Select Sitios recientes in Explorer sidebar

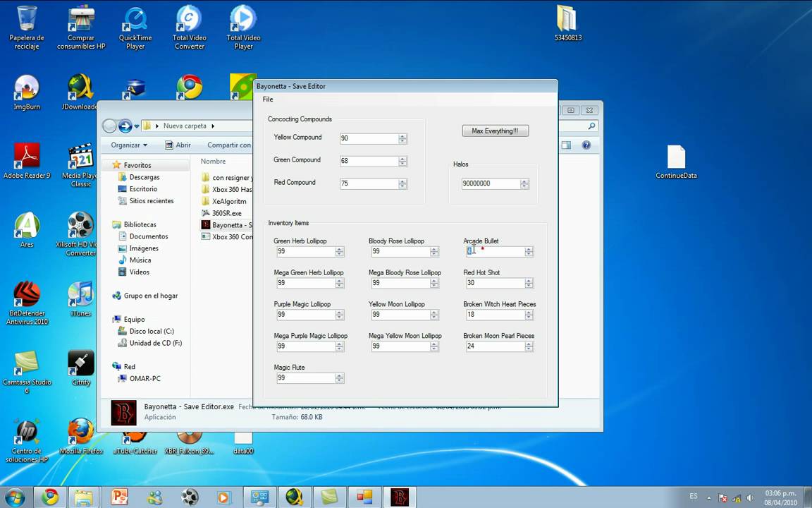(x=152, y=201)
